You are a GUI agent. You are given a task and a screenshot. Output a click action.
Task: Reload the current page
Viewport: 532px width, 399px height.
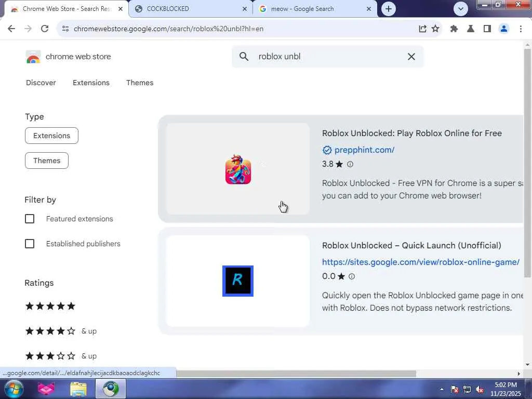pos(45,29)
